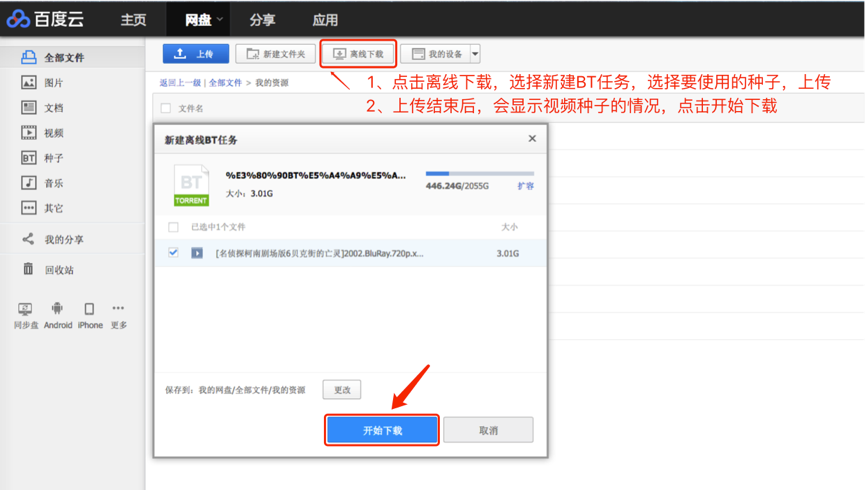
Task: Expand the 网盘 tab dropdown arrow
Action: 220,19
